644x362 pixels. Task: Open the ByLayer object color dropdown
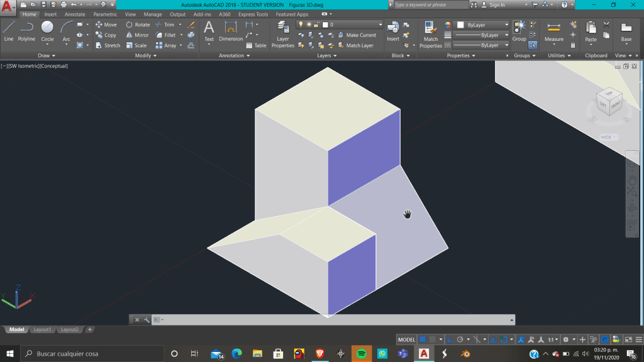click(x=482, y=25)
